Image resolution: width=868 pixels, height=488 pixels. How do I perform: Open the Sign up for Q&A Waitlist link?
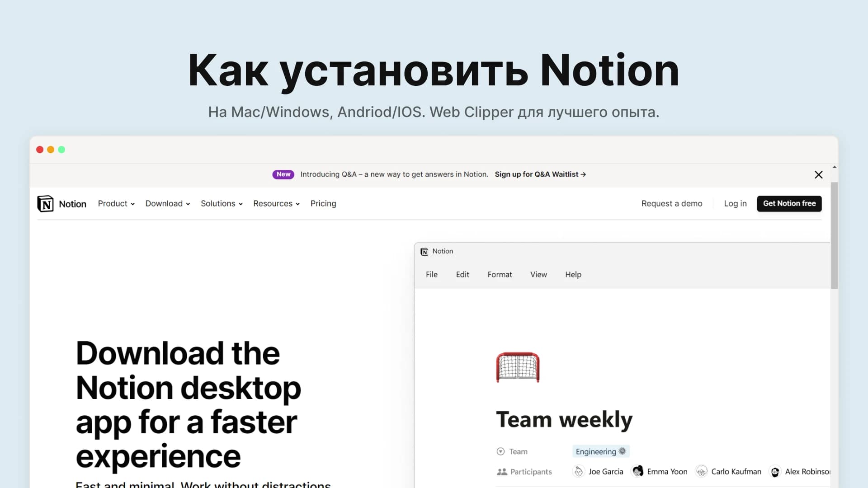coord(540,174)
